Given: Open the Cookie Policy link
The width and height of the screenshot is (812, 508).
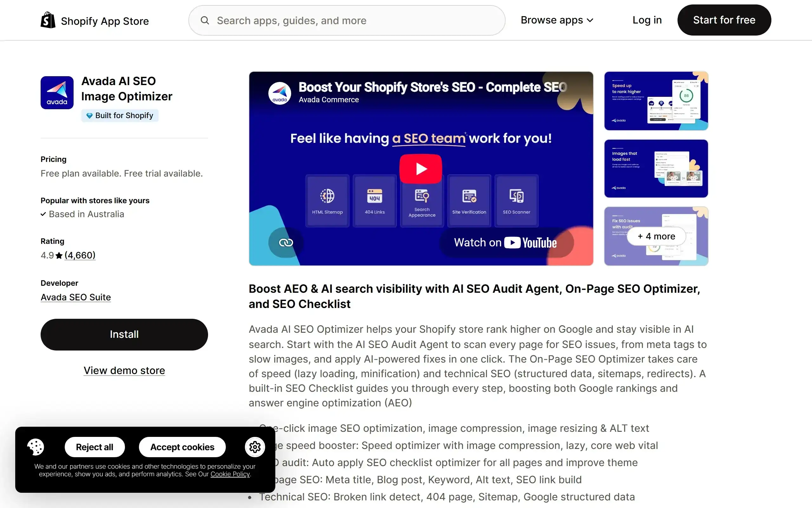Looking at the screenshot, I should (230, 474).
